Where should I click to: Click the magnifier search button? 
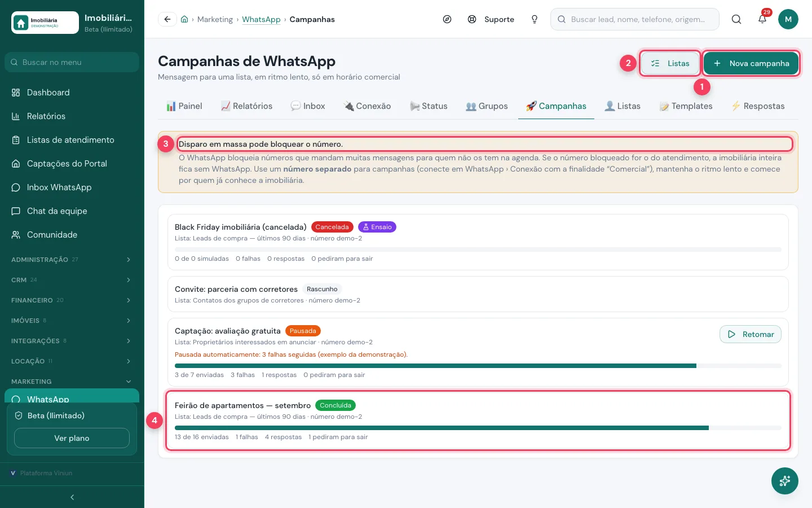(x=736, y=19)
